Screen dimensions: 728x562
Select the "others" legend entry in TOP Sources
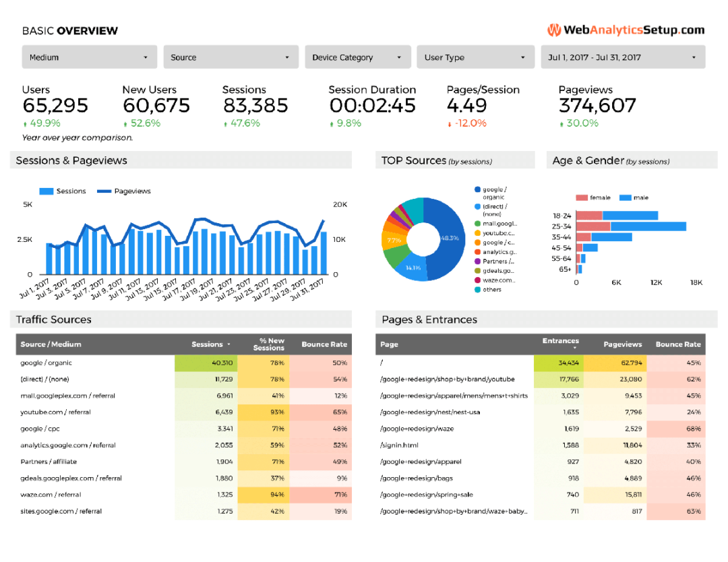487,289
